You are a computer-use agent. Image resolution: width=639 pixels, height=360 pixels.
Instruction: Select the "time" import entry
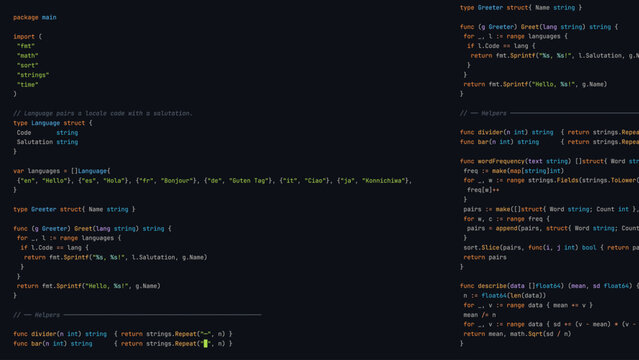27,84
